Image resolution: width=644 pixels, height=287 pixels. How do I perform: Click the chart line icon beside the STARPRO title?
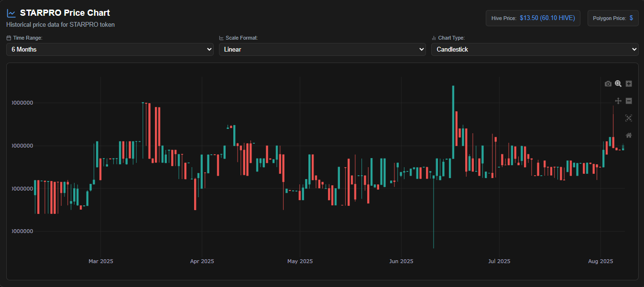11,13
